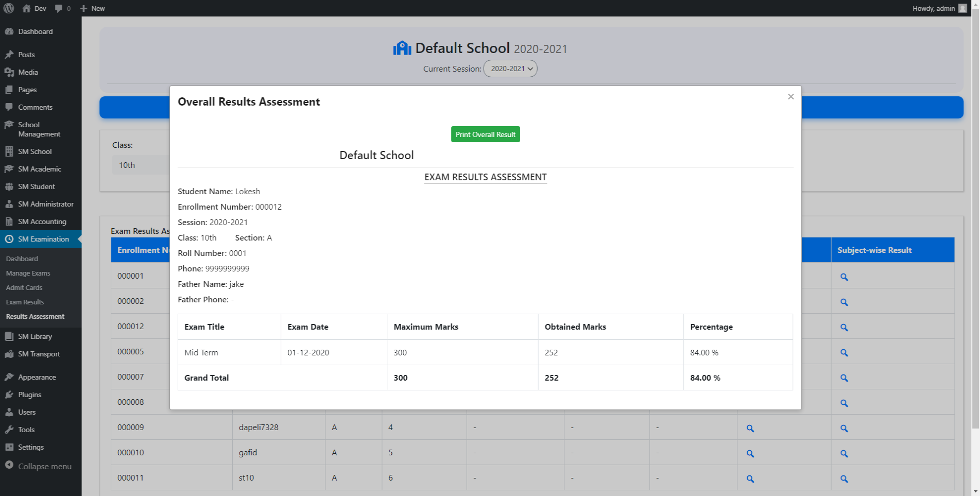The image size is (980, 496).
Task: Open the SM Library menu
Action: pos(35,336)
